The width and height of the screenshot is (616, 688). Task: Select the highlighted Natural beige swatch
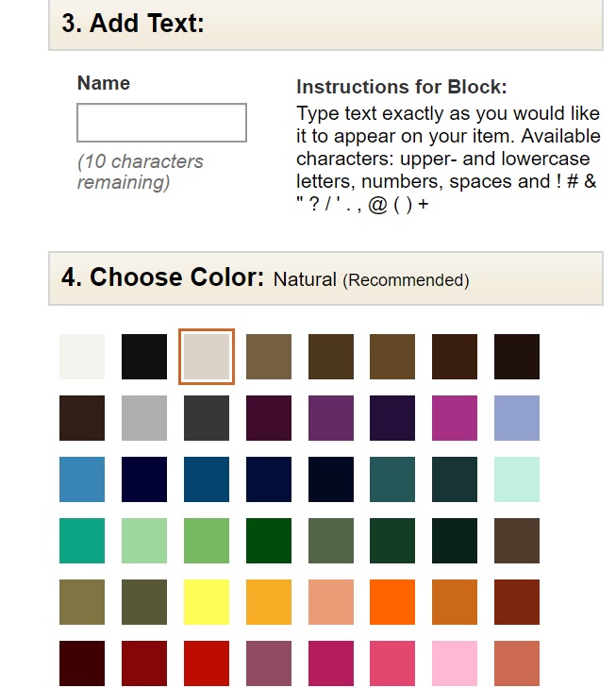point(207,357)
